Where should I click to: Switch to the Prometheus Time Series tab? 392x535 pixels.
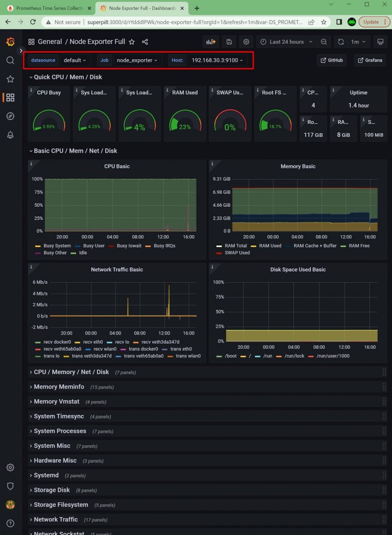(x=50, y=8)
